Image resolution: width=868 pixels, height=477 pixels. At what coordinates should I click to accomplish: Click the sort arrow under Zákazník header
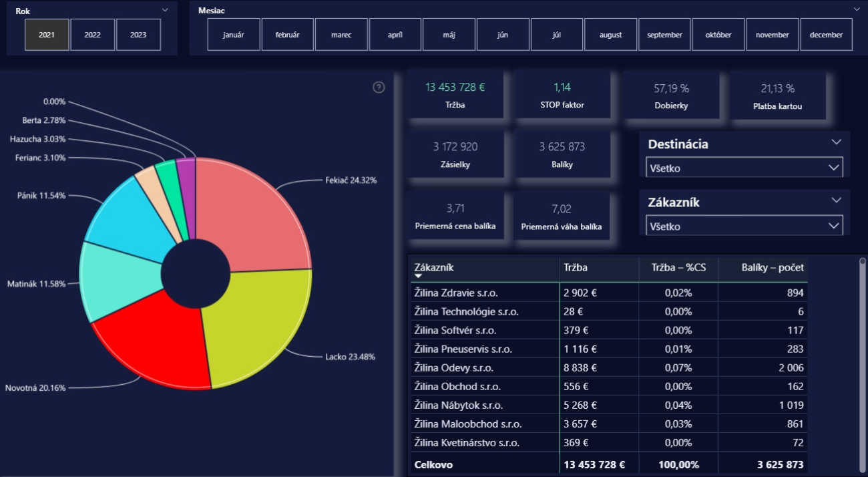tap(419, 276)
